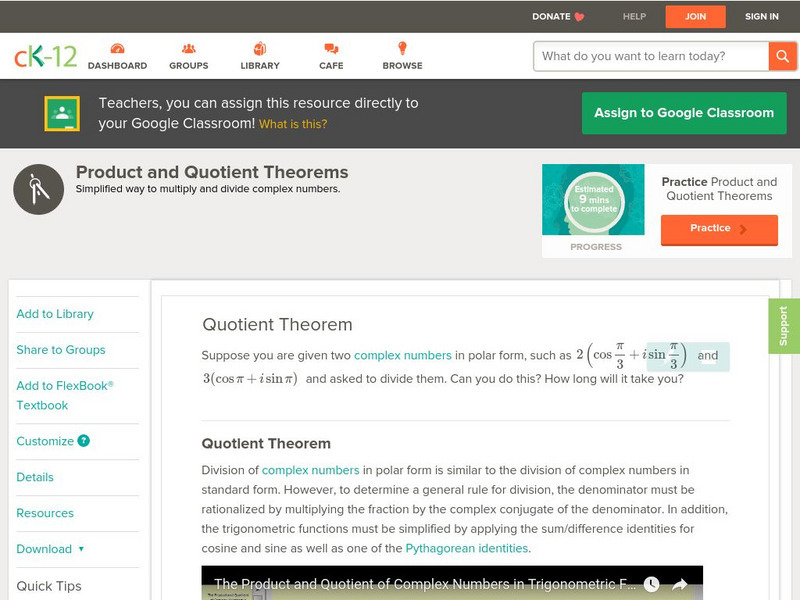The image size is (800, 600).
Task: Open the Cafe icon
Action: [329, 47]
